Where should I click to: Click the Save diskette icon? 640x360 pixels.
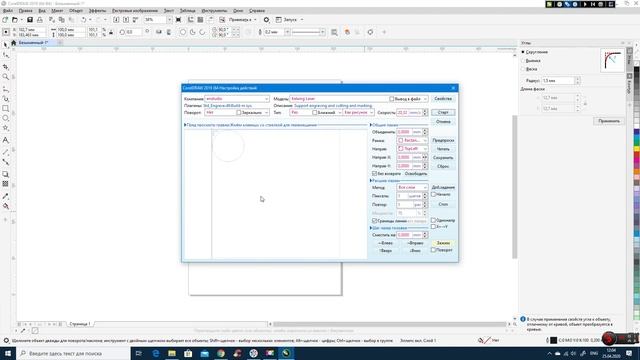[30, 20]
